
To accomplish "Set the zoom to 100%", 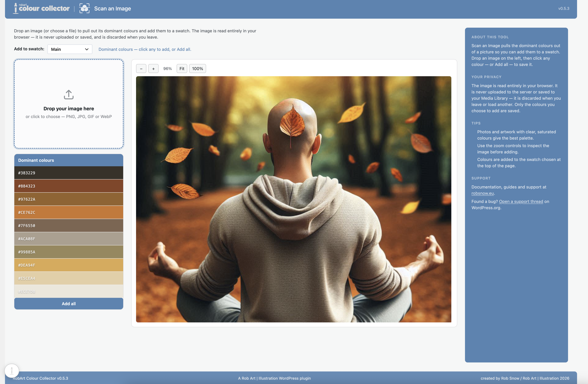I will coord(197,69).
